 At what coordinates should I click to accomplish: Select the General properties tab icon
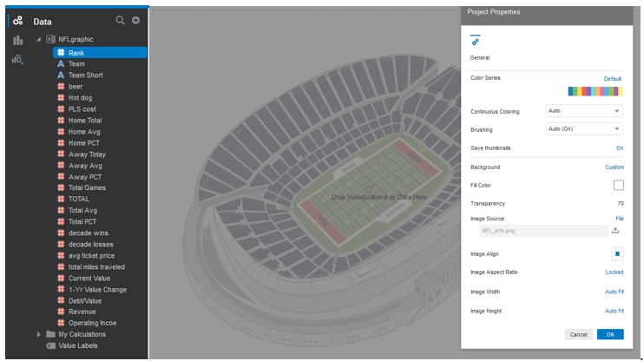475,42
